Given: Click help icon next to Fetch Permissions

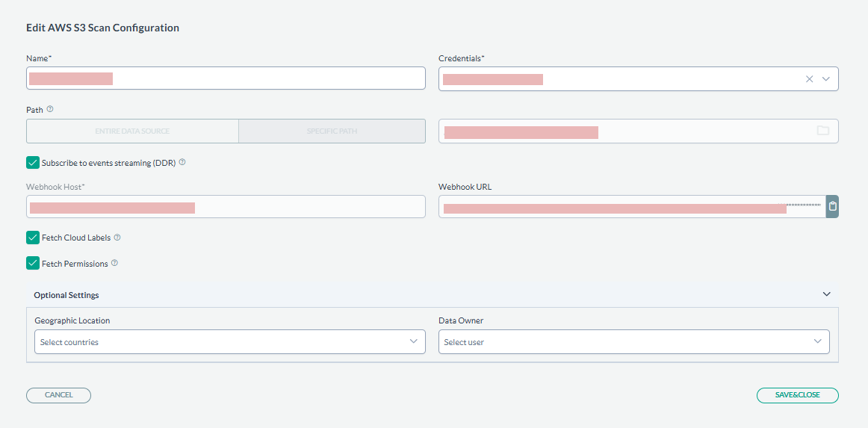Looking at the screenshot, I should [114, 263].
